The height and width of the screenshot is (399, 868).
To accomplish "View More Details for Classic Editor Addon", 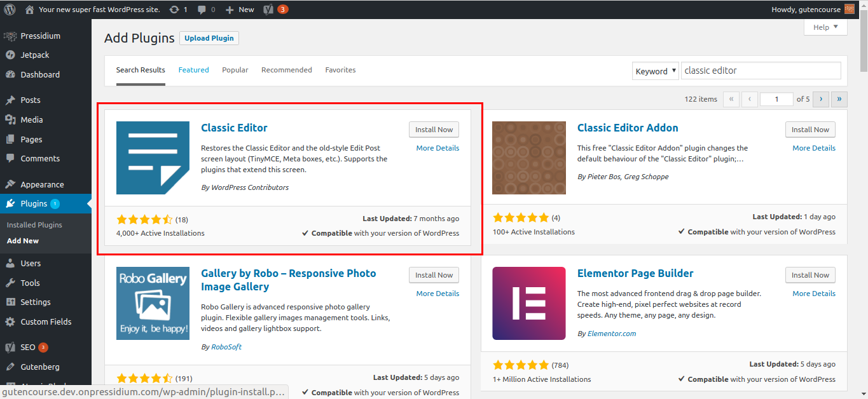I will pyautogui.click(x=814, y=148).
